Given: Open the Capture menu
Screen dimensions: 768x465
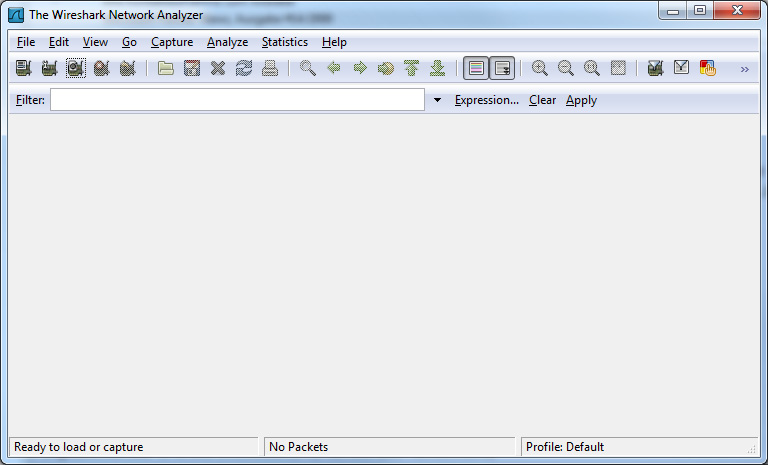Looking at the screenshot, I should point(172,42).
